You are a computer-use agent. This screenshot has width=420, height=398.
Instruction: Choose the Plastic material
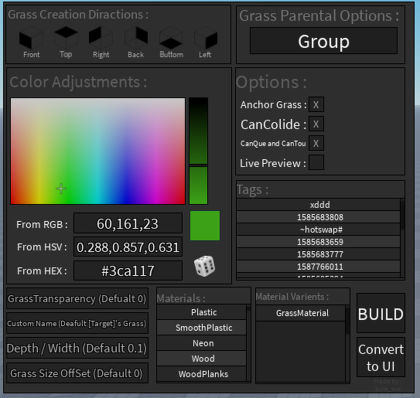coord(202,312)
